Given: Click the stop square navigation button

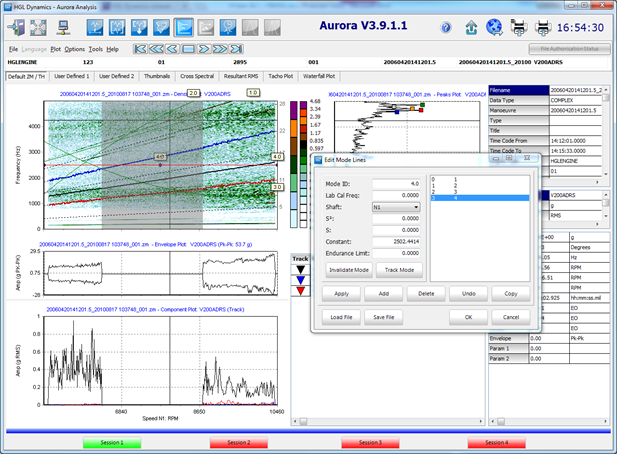Looking at the screenshot, I should coord(188,49).
